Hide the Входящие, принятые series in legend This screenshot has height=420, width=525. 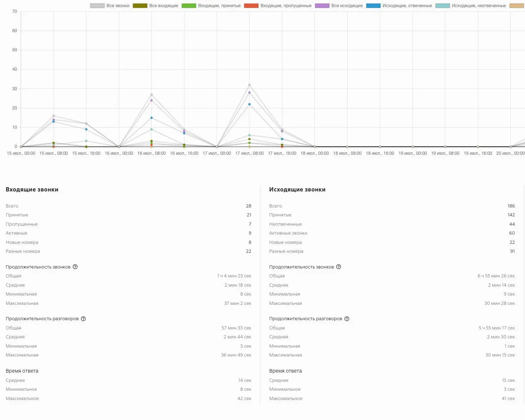point(211,6)
